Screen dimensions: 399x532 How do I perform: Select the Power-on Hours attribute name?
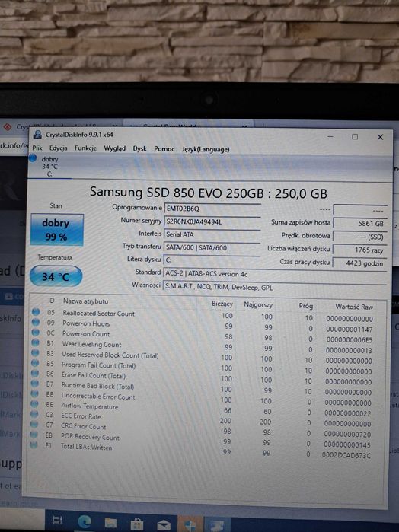point(86,323)
